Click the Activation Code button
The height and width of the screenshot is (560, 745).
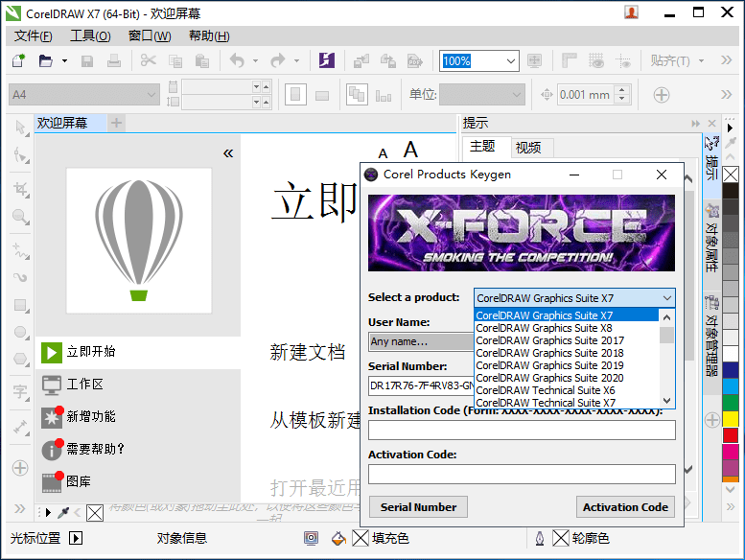tap(625, 507)
